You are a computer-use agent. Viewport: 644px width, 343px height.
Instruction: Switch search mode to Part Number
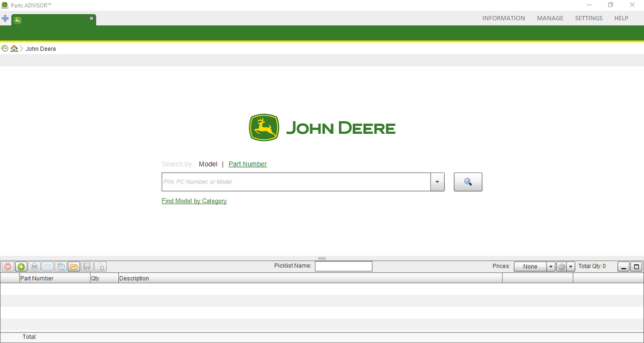click(248, 164)
